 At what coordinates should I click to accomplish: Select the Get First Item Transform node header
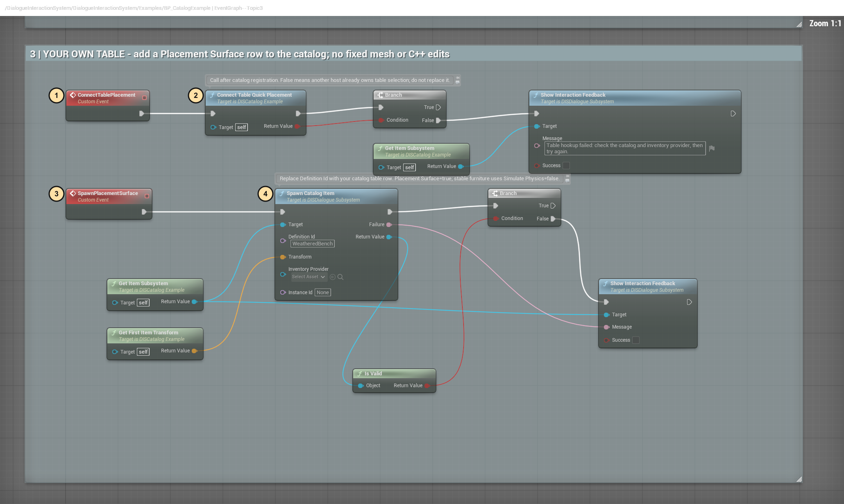[155, 336]
